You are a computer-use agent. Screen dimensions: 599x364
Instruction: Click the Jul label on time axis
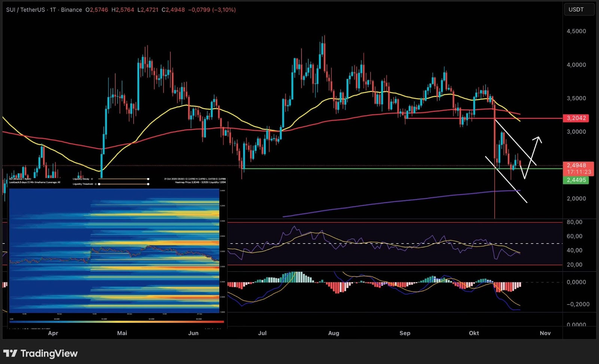click(x=262, y=333)
